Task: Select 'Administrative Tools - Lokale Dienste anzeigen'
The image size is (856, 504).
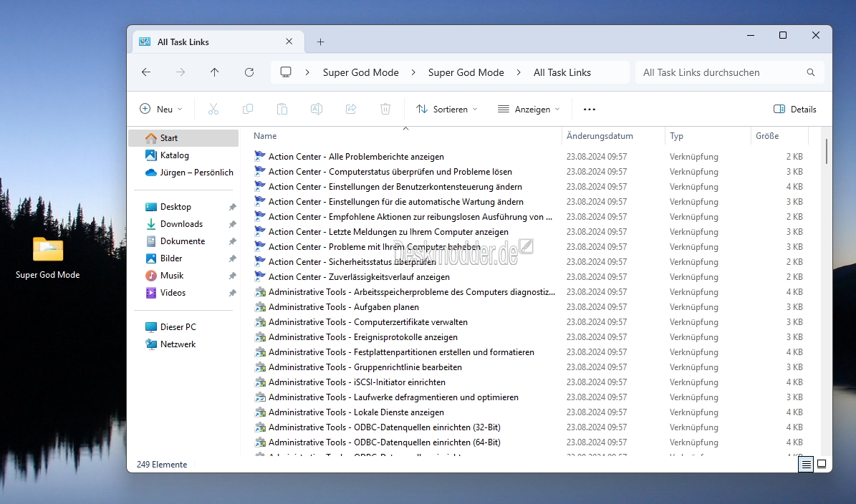Action: [x=356, y=412]
